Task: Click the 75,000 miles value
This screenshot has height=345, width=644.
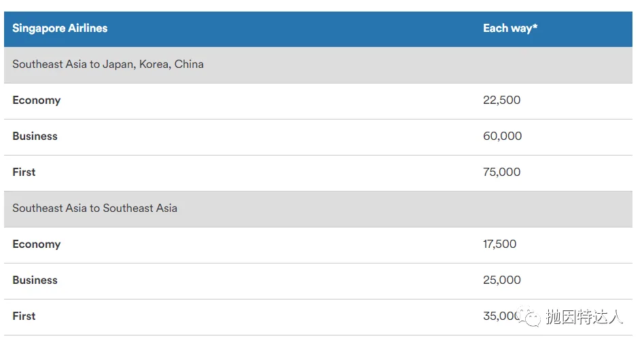Action: (x=501, y=172)
